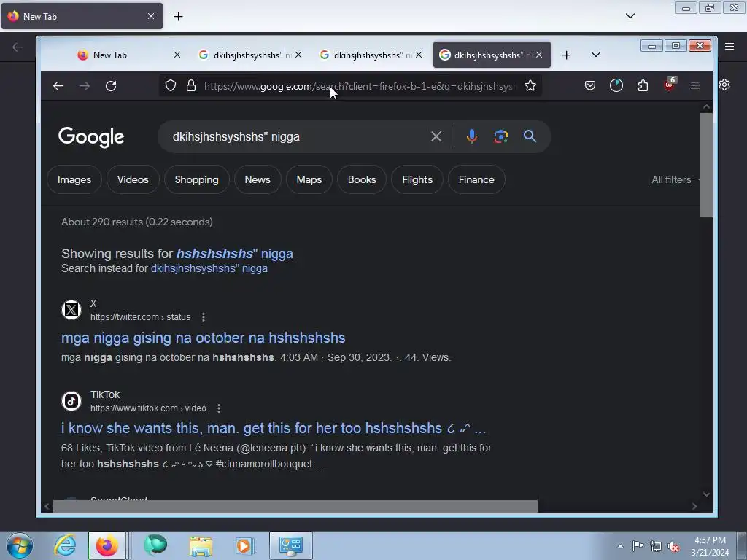Show hidden tray icons arrow
The image size is (747, 560).
coord(620,546)
